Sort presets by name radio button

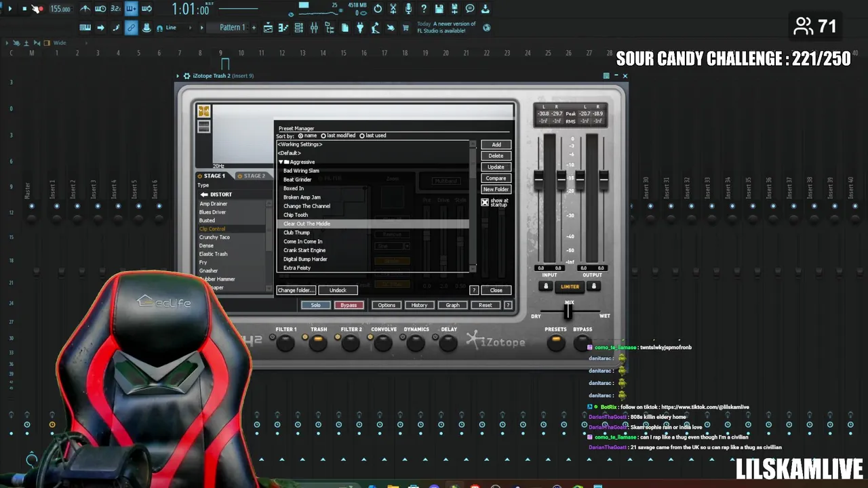pyautogui.click(x=300, y=136)
